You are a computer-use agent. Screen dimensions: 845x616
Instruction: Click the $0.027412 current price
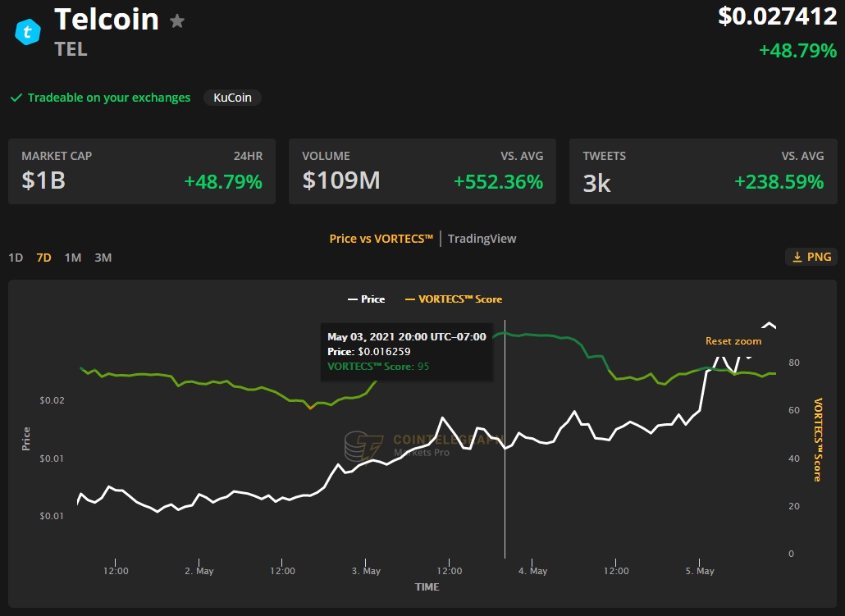[778, 16]
